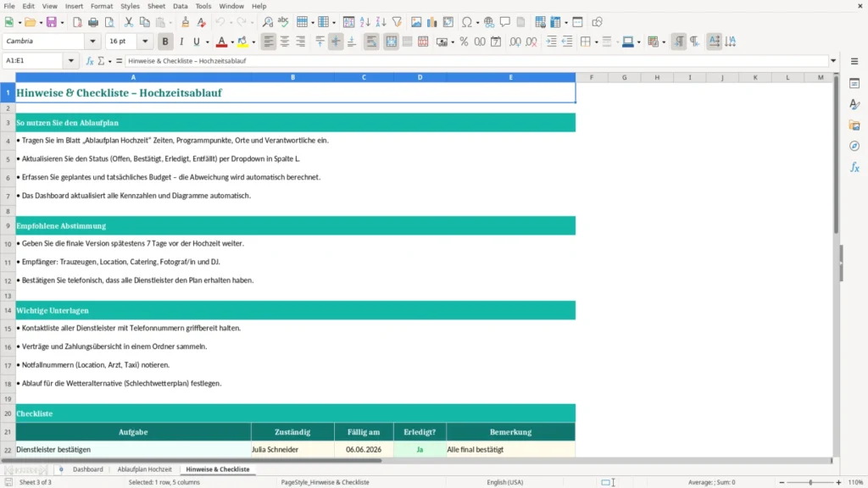Open Function Wizard fx icon
868x488 pixels.
(90, 61)
